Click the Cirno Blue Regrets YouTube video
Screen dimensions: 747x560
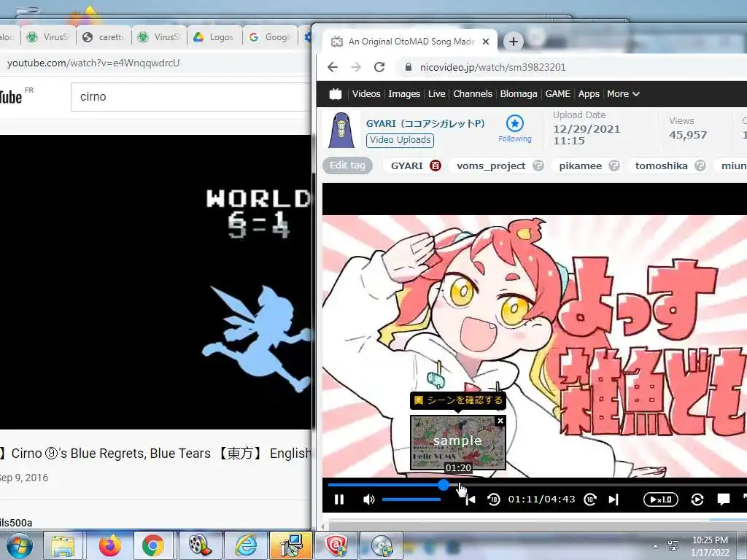155,282
